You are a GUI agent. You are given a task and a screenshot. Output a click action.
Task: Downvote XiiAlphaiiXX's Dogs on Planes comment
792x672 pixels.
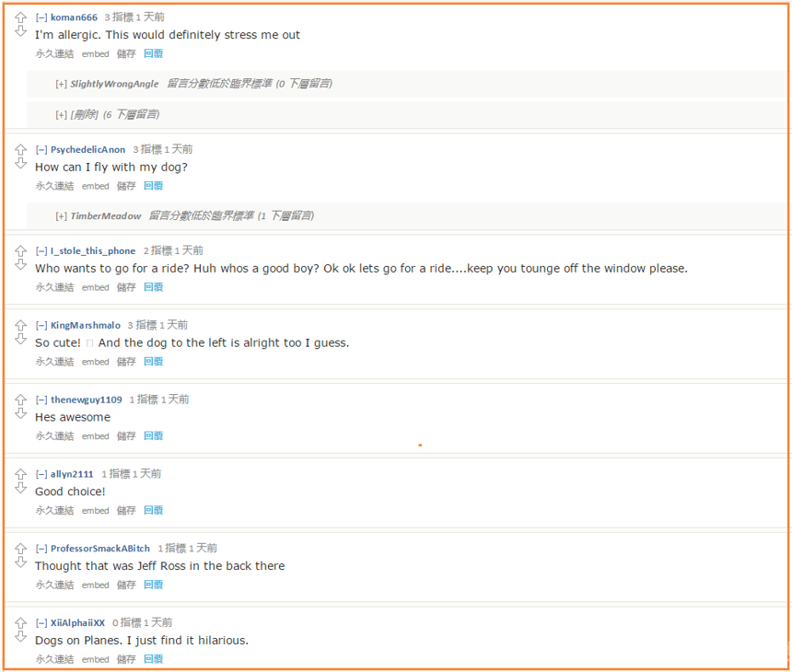click(x=20, y=637)
